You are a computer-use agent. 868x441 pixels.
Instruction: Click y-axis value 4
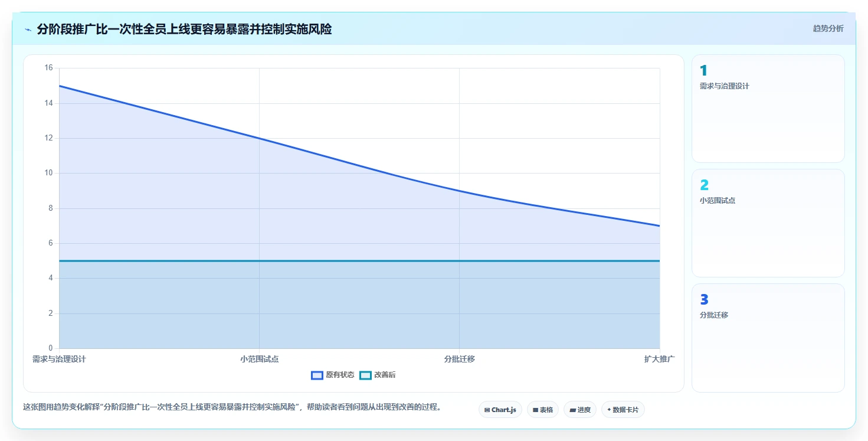click(x=50, y=278)
